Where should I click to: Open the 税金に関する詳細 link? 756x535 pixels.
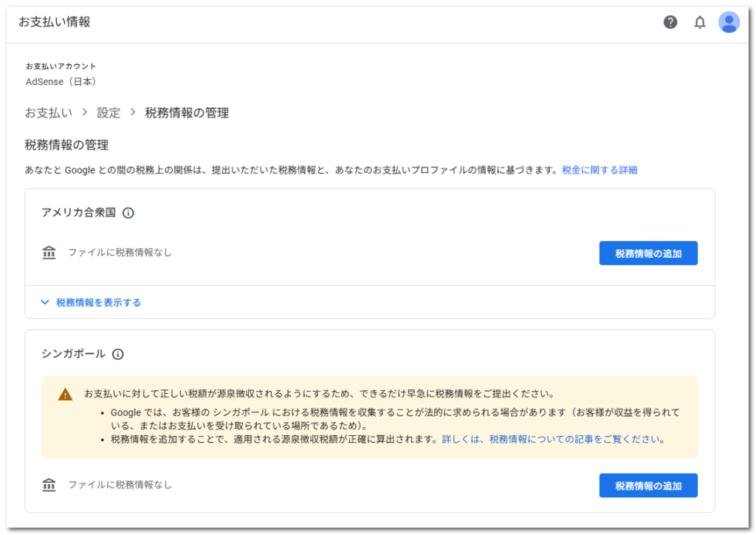[x=599, y=170]
